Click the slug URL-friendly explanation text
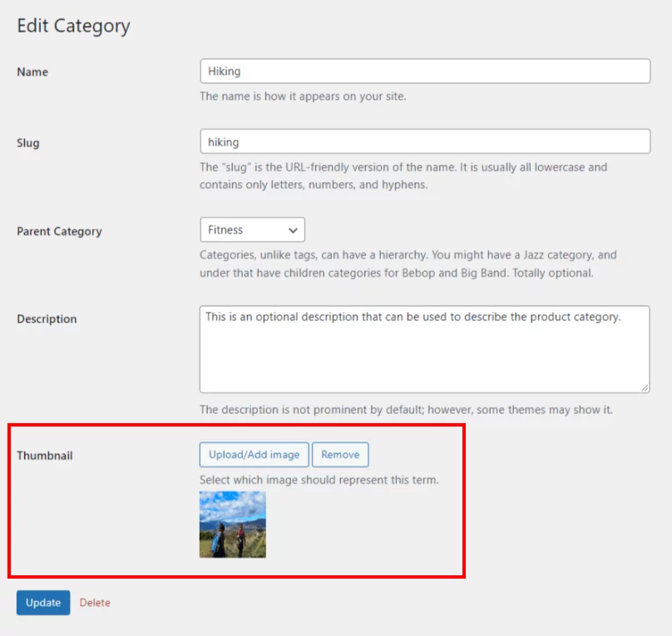Viewport: 672px width, 636px height. (x=403, y=175)
